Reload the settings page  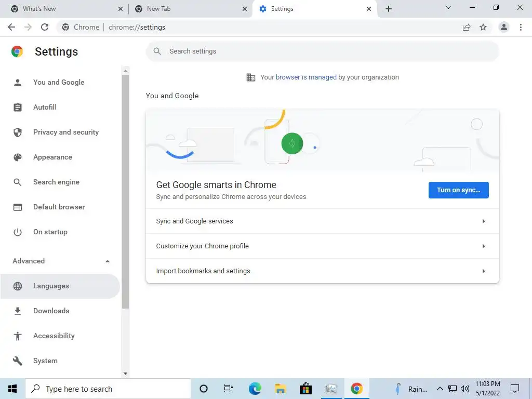pos(45,27)
